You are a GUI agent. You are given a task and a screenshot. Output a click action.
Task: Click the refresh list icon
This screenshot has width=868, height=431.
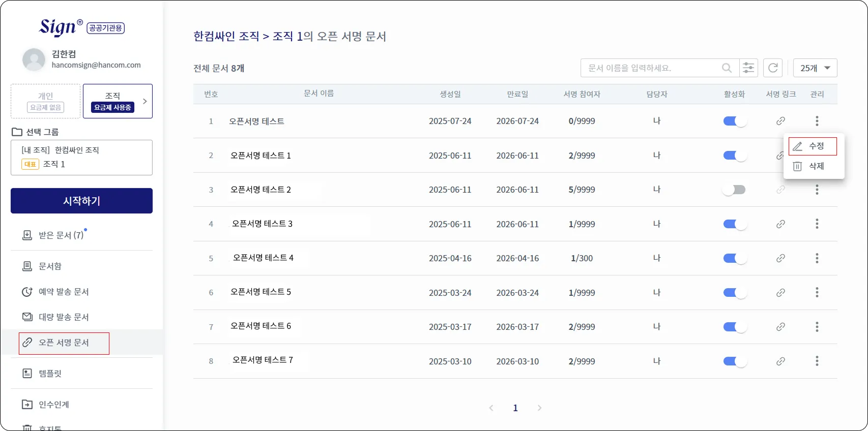coord(773,68)
